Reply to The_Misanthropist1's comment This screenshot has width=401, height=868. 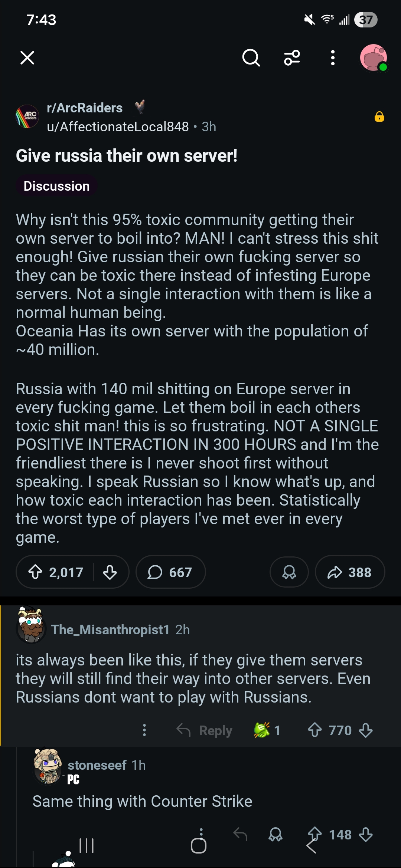(205, 730)
